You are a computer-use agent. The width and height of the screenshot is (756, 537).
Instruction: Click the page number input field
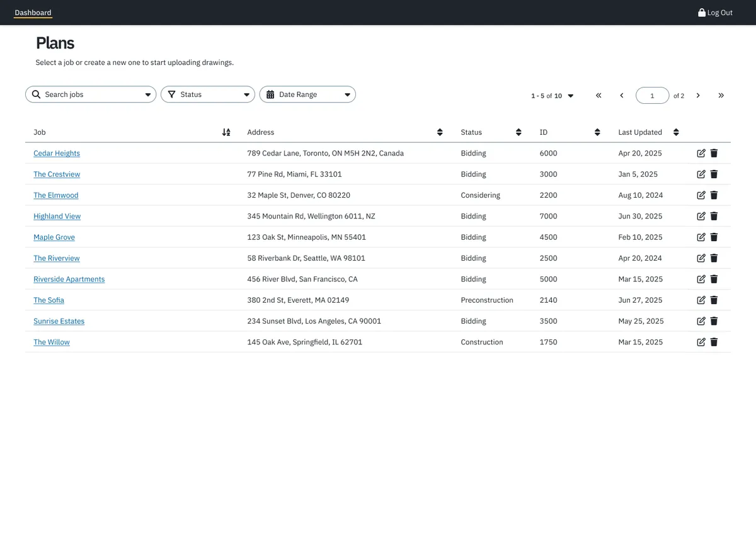[x=652, y=96]
